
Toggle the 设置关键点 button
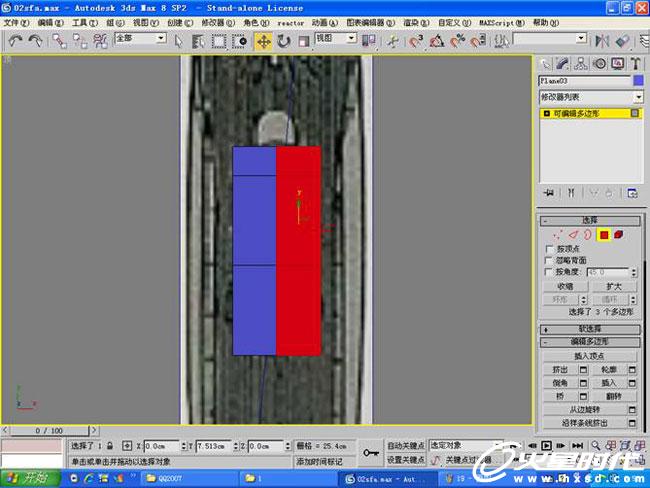tap(405, 460)
